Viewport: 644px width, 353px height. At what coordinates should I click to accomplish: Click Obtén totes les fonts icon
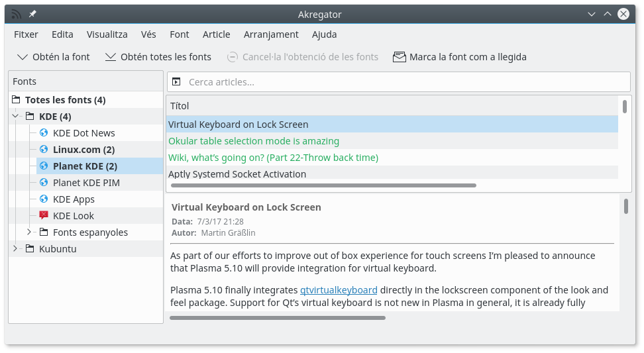pyautogui.click(x=111, y=57)
